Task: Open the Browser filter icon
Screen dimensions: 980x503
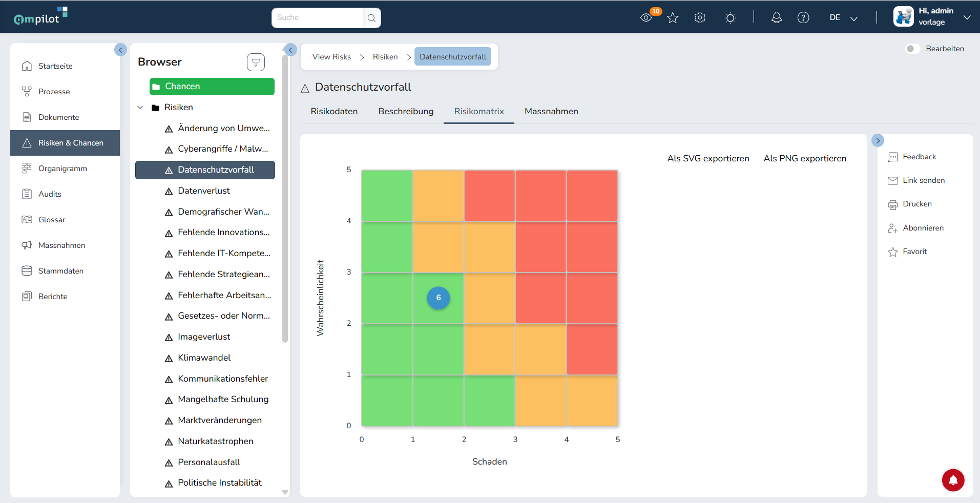Action: pyautogui.click(x=256, y=62)
